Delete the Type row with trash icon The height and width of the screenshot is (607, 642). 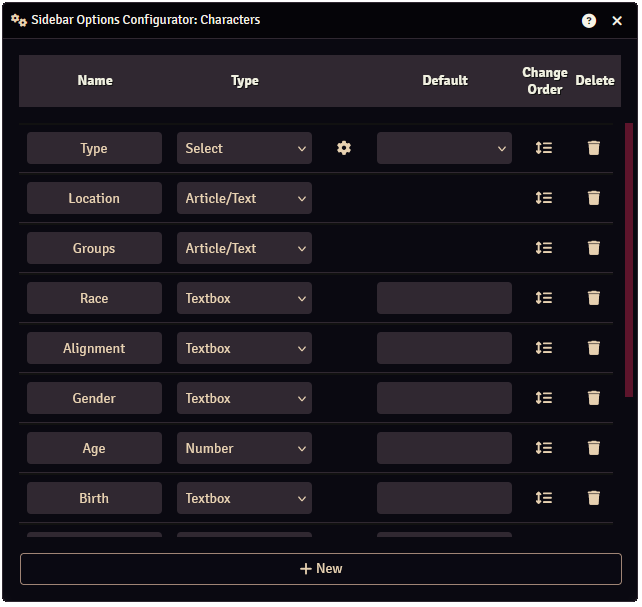pyautogui.click(x=593, y=148)
